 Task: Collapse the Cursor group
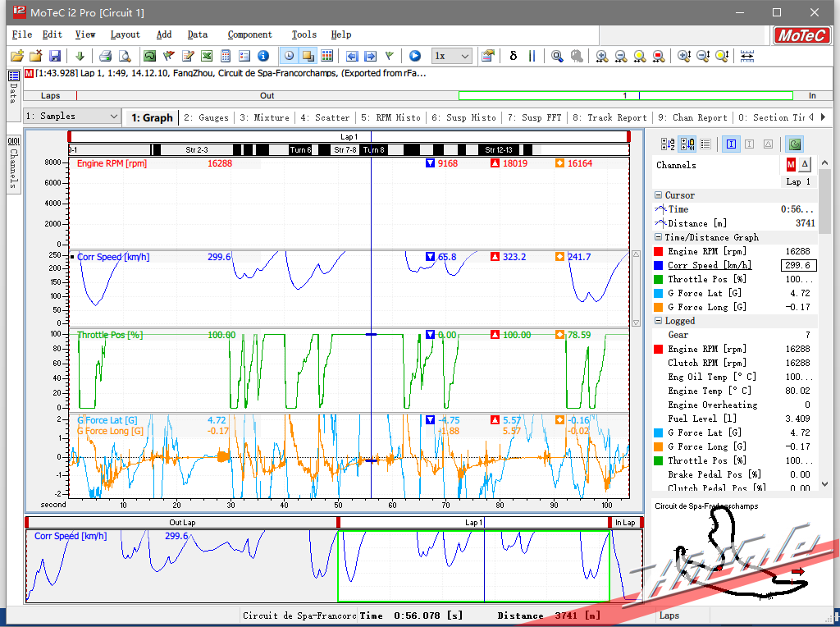click(x=658, y=195)
